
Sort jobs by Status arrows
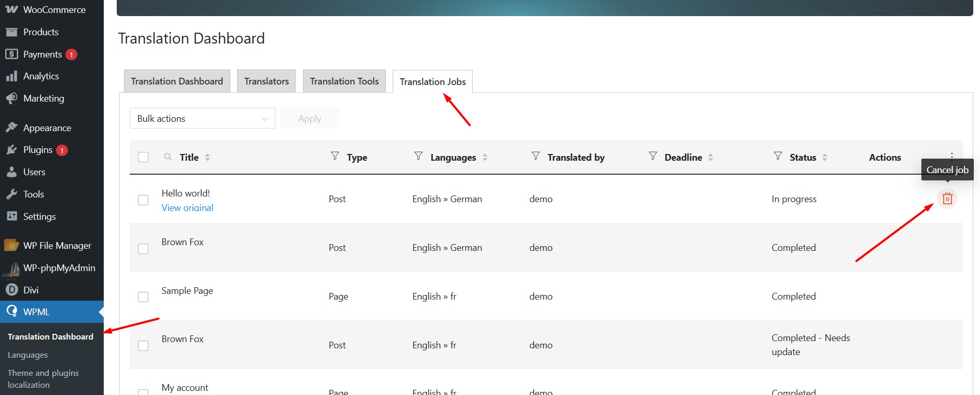coord(824,157)
